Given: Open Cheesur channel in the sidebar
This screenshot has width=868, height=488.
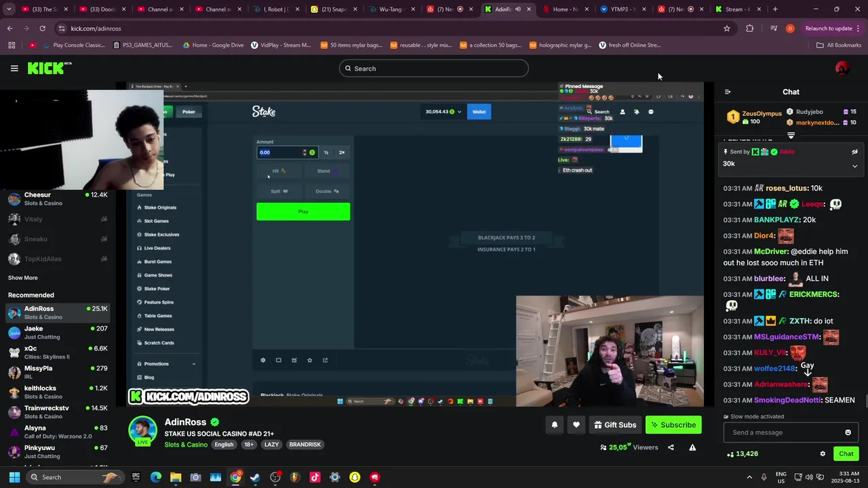Looking at the screenshot, I should coord(58,199).
